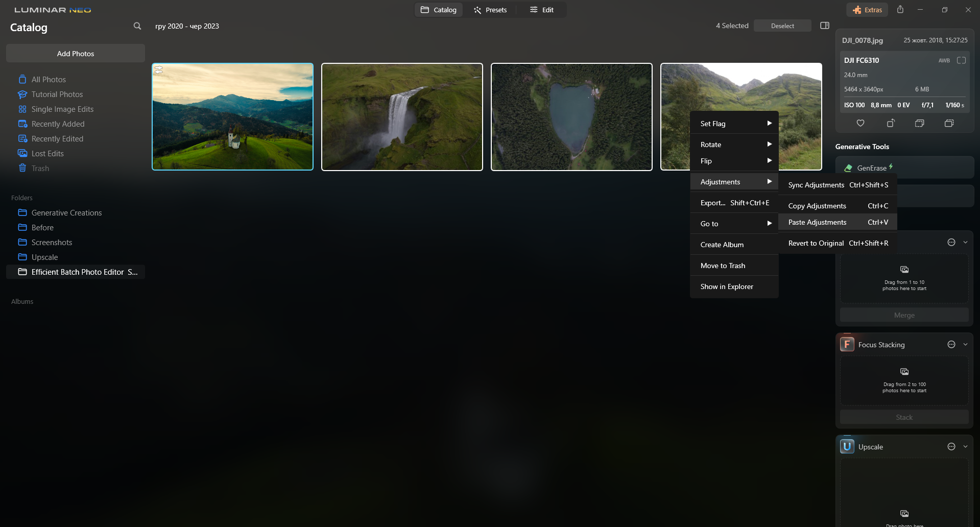
Task: Collapse the Upscale panel chevron
Action: [x=965, y=447]
